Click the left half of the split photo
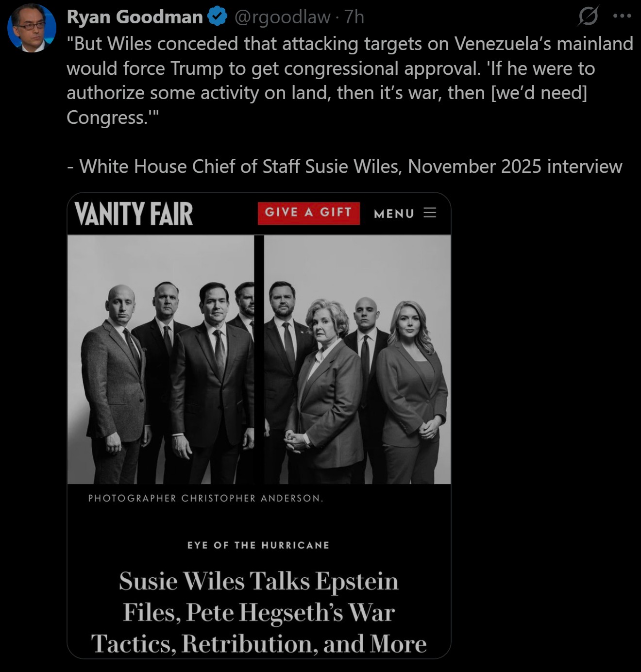The width and height of the screenshot is (641, 672). 161,359
